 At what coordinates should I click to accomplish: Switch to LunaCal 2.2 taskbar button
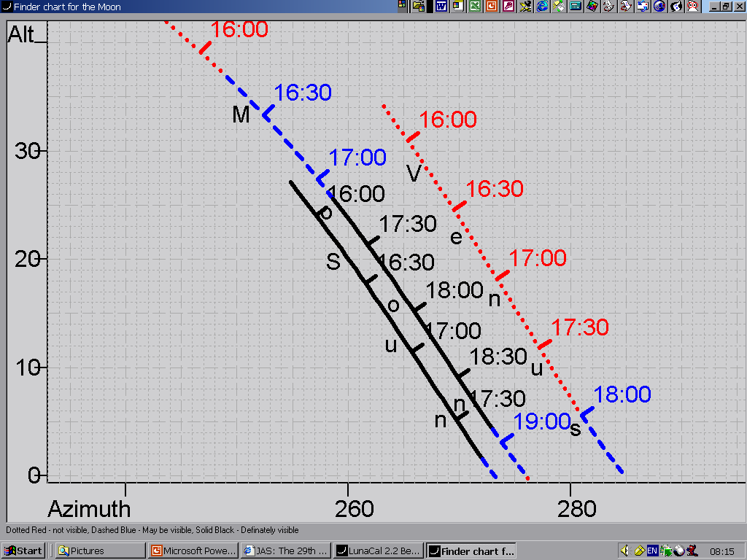coord(379,551)
